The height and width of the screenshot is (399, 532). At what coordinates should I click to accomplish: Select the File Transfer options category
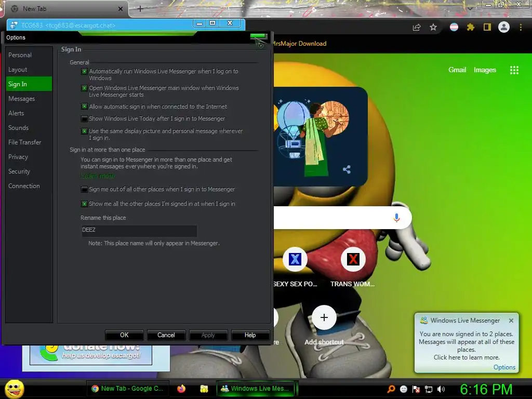coord(29,142)
